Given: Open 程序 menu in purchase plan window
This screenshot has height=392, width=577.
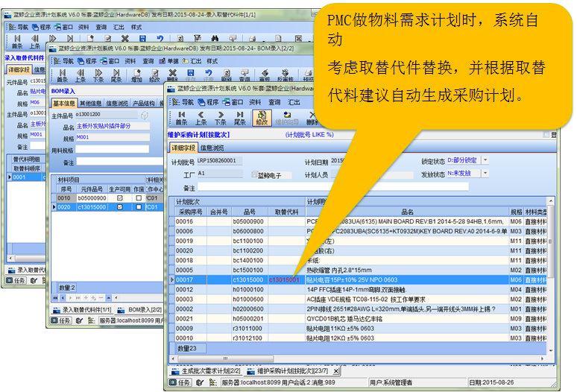Looking at the screenshot, I should (x=208, y=102).
